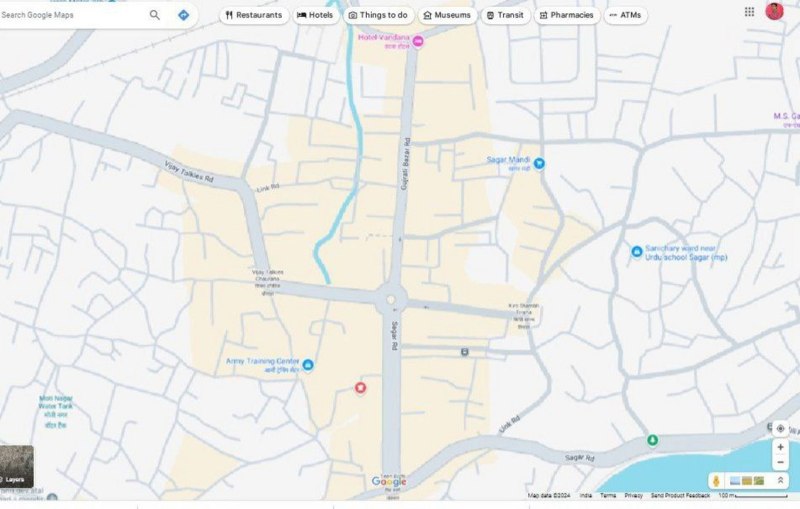Screen dimensions: 800x509
Task: Click Send Product Feedback link
Action: click(680, 496)
